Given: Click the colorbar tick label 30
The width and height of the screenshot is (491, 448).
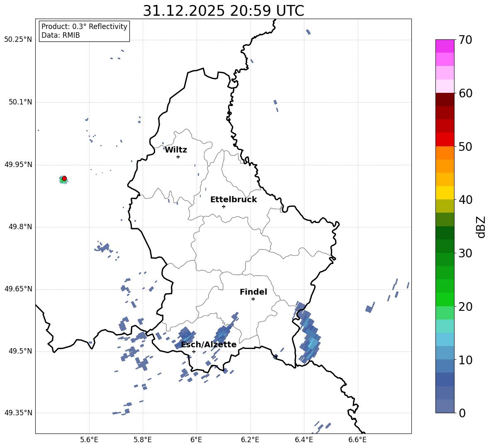Looking at the screenshot, I should (465, 253).
